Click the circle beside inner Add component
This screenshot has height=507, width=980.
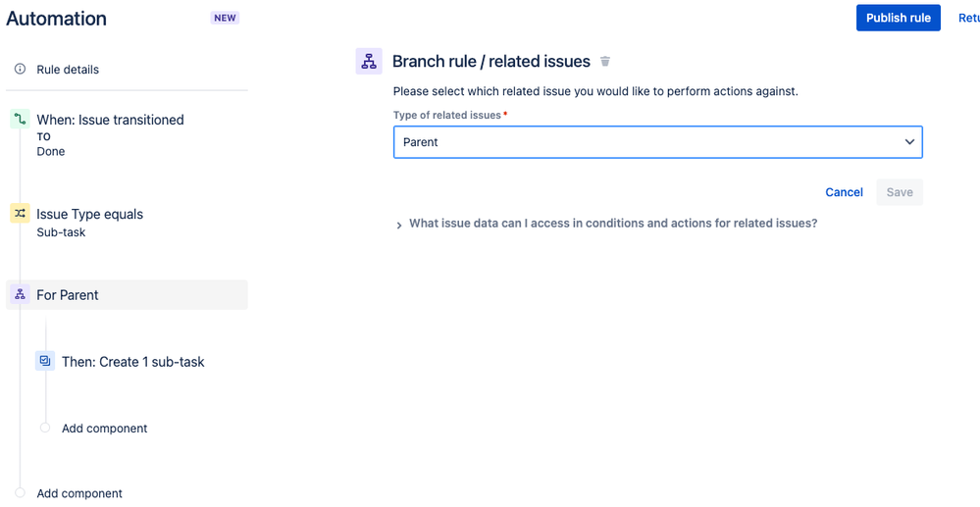point(45,428)
